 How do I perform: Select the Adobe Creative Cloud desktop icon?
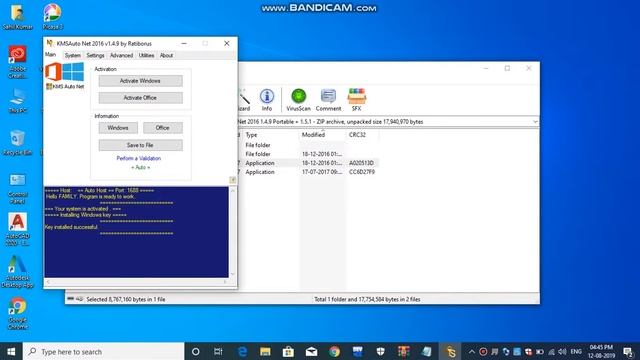[18, 62]
